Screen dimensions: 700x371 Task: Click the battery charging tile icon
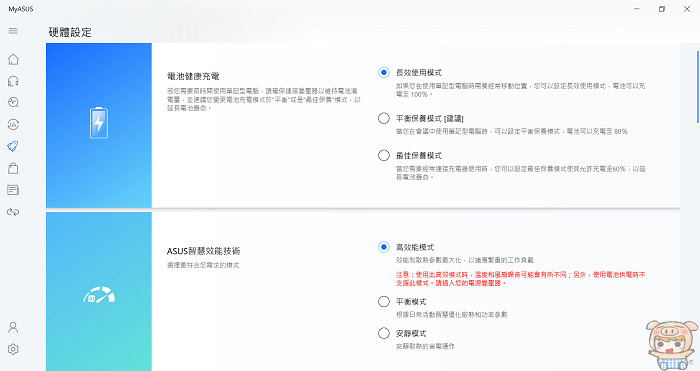[x=99, y=122]
